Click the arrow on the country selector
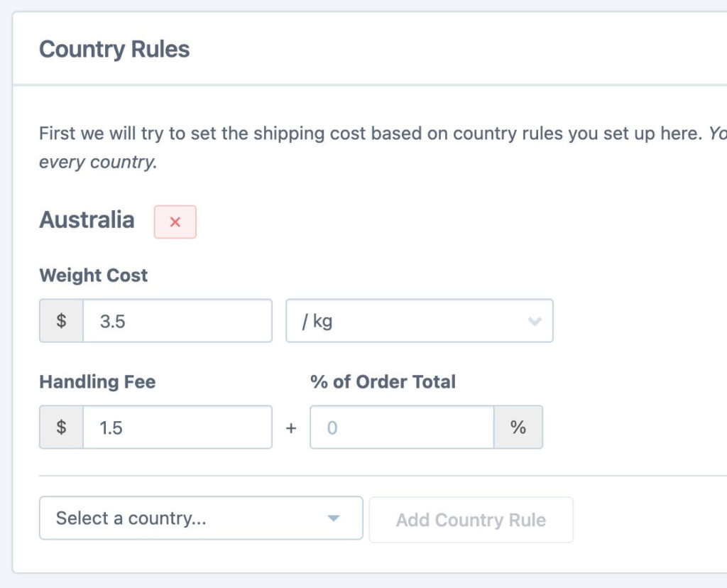The image size is (727, 588). pos(333,518)
